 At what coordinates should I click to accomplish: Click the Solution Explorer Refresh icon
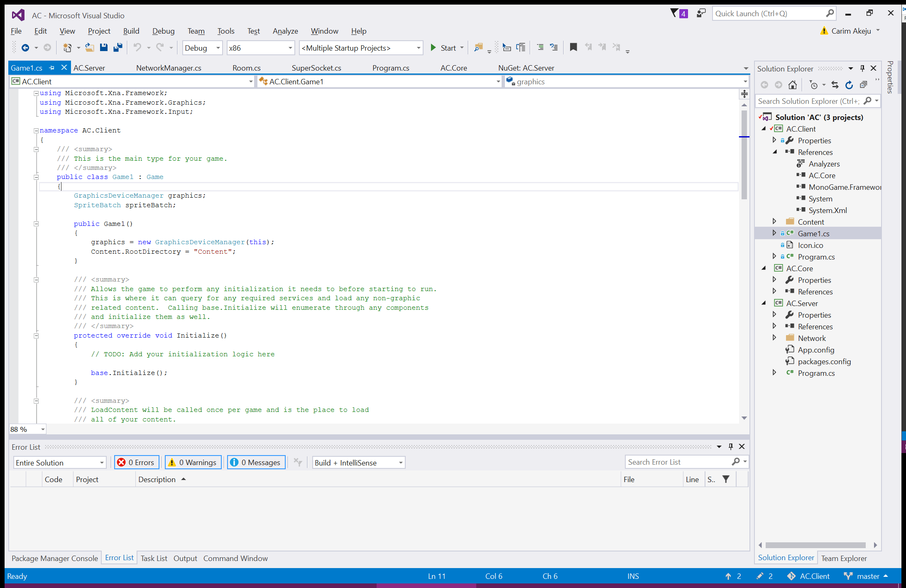click(849, 85)
